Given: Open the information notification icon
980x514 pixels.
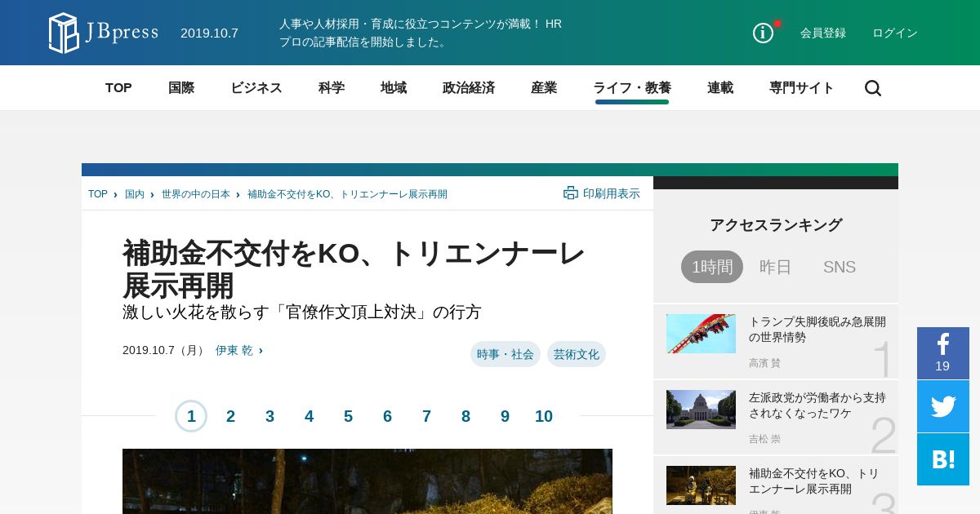Looking at the screenshot, I should click(x=763, y=33).
